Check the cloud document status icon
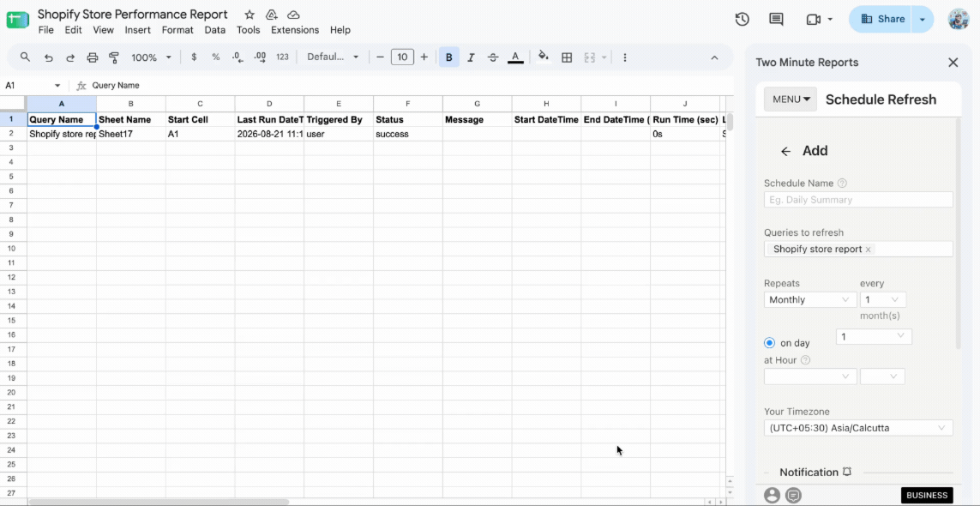Screen dimensions: 980x506 point(293,15)
